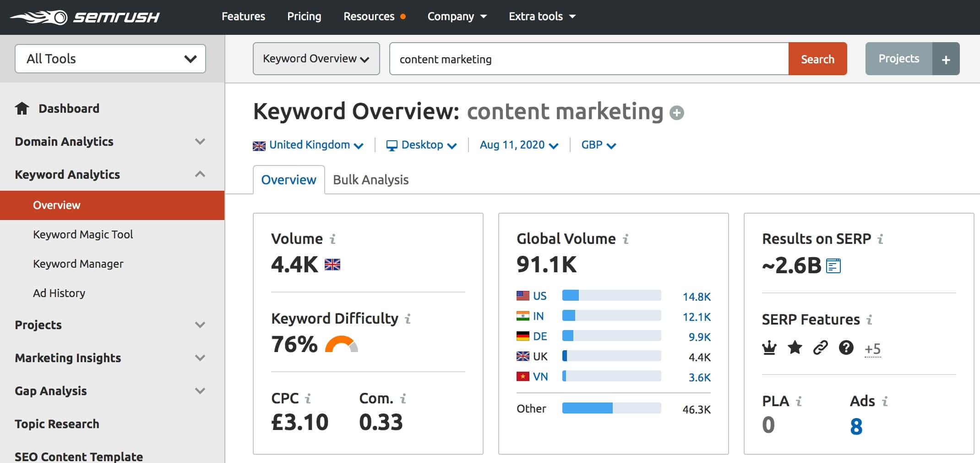Click the document icon next to ~2.6B results
The width and height of the screenshot is (980, 463).
pos(834,266)
